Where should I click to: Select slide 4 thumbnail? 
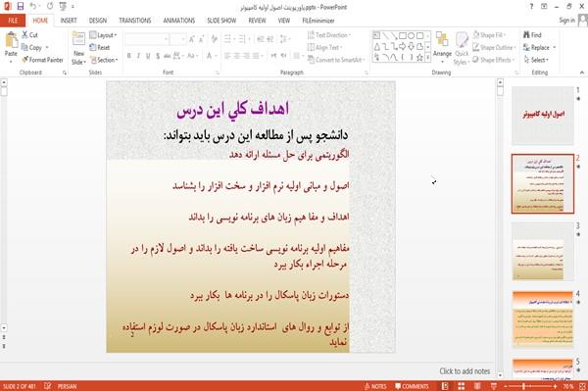(543, 319)
